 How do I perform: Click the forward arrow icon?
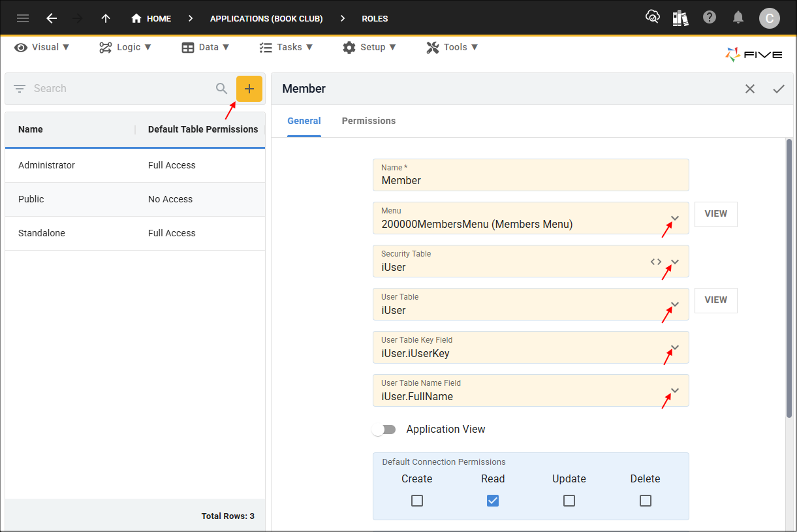tap(78, 18)
